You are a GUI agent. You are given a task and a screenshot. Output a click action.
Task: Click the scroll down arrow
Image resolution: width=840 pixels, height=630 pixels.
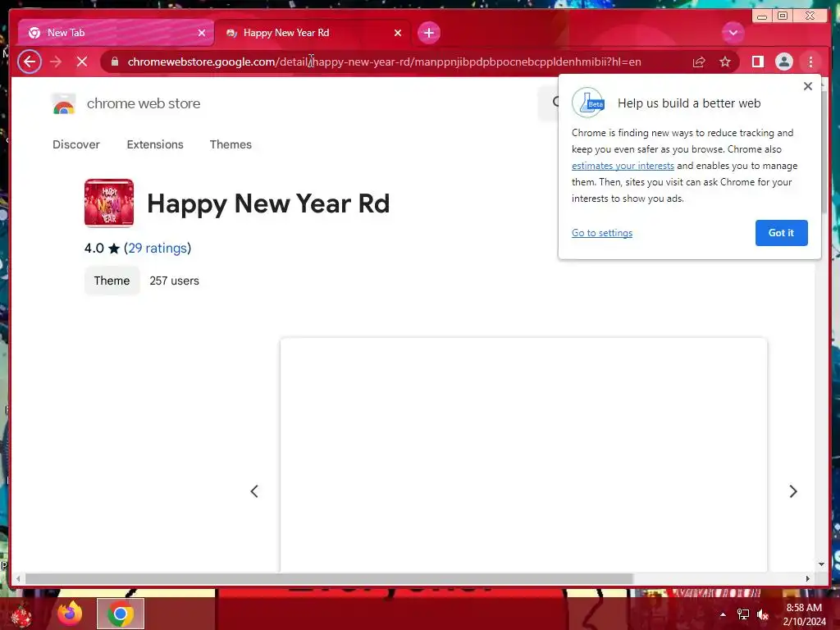(x=821, y=564)
